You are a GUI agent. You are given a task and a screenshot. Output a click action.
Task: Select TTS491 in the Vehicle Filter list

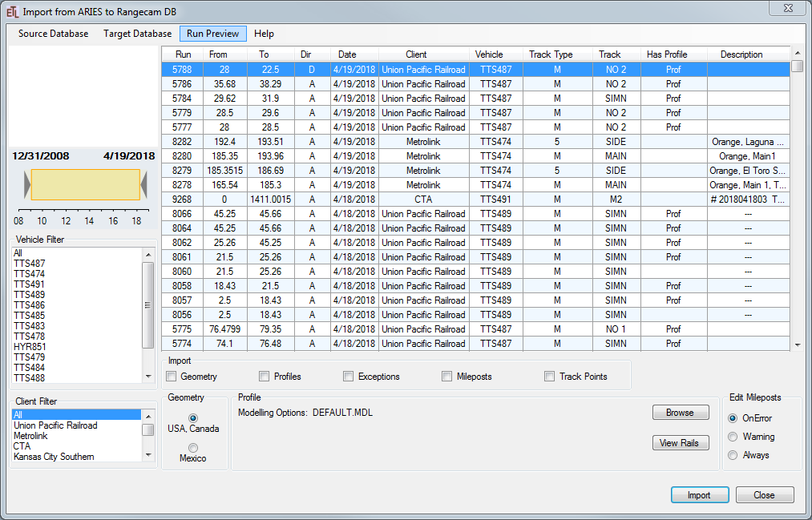30,284
